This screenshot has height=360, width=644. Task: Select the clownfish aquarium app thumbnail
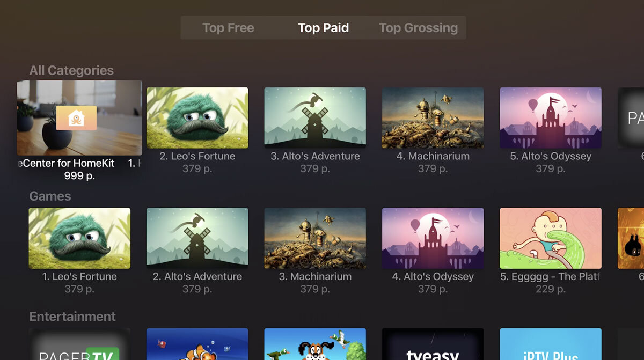[x=197, y=344]
